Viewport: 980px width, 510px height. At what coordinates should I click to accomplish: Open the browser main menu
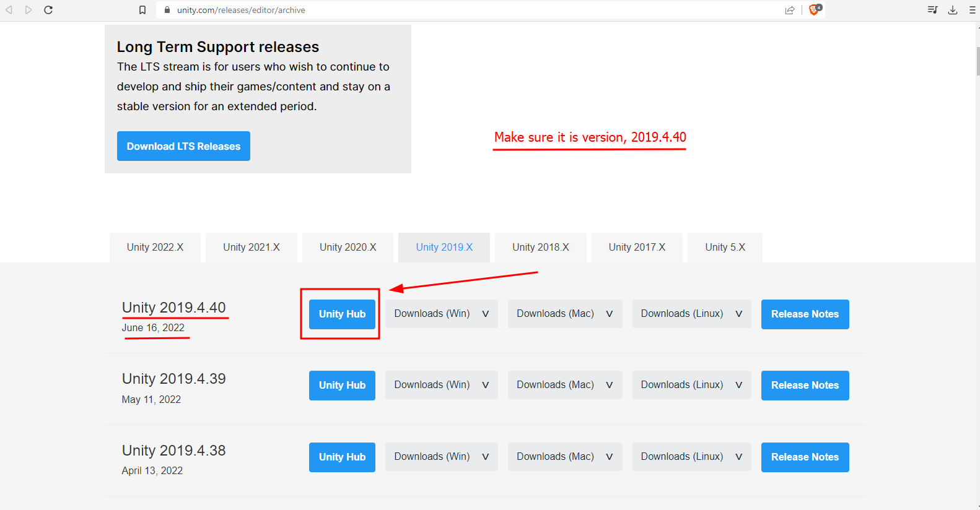(972, 10)
